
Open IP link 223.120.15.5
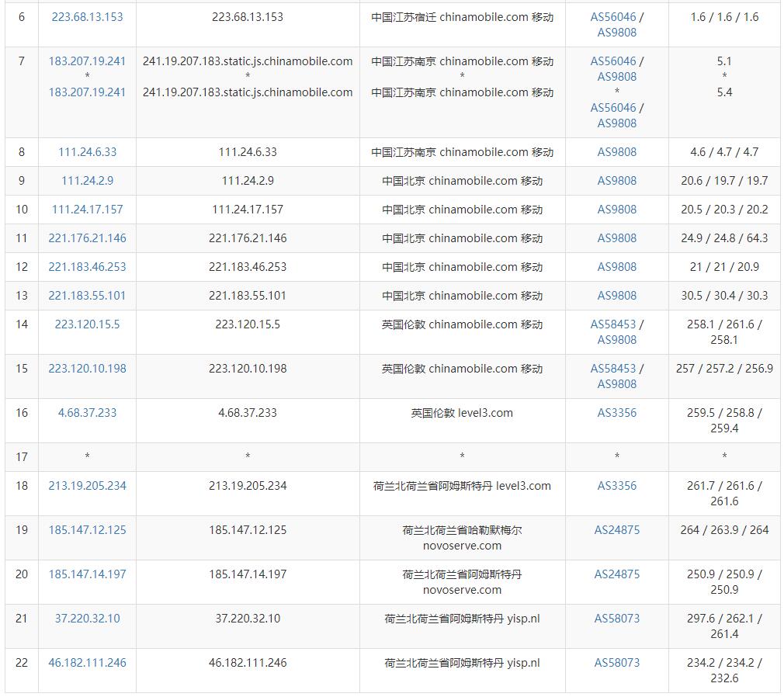[x=87, y=324]
